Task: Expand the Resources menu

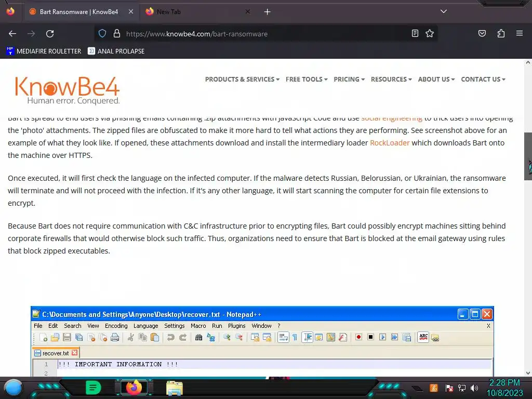Action: pyautogui.click(x=391, y=79)
